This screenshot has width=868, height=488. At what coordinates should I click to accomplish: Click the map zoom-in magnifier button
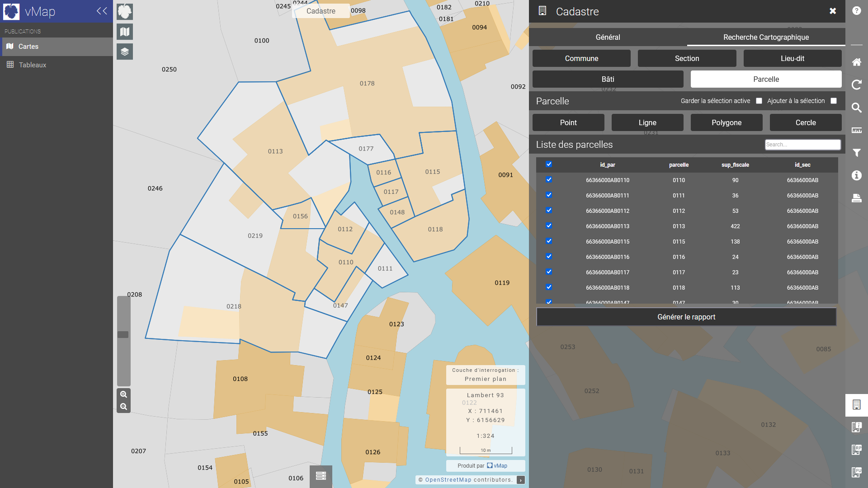click(x=123, y=394)
